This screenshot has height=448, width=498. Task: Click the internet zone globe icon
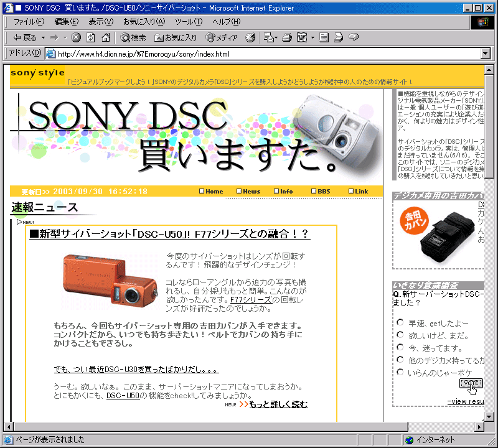tap(410, 440)
